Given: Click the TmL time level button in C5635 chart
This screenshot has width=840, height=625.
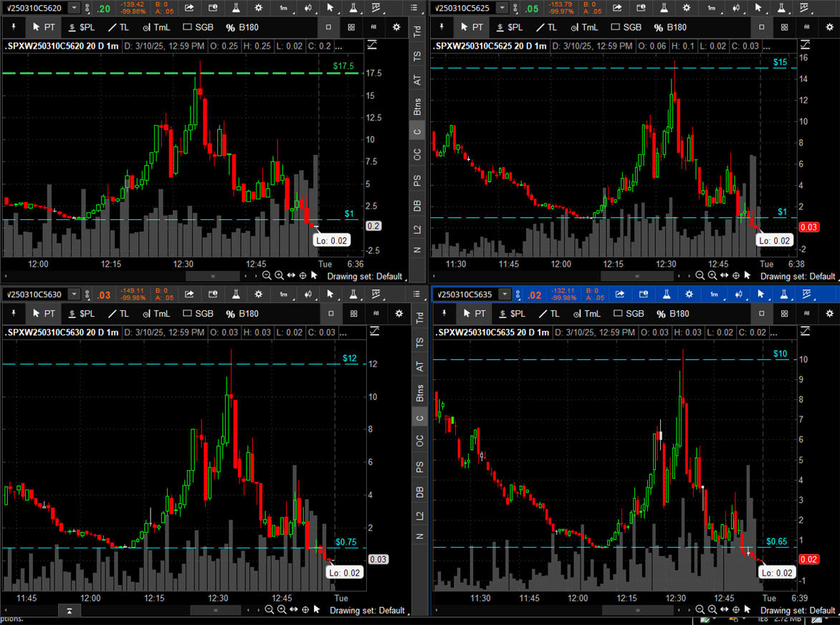Looking at the screenshot, I should [585, 313].
